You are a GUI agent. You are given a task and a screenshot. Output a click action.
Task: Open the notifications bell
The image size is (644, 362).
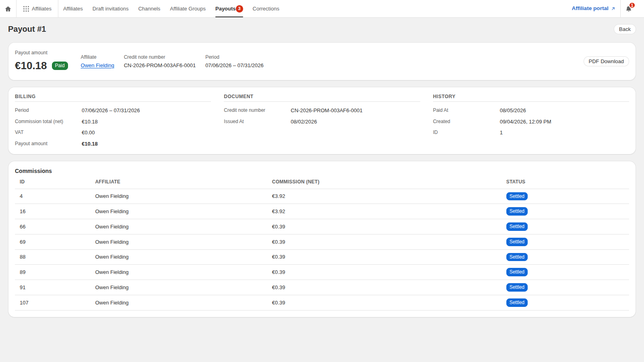coord(629,9)
